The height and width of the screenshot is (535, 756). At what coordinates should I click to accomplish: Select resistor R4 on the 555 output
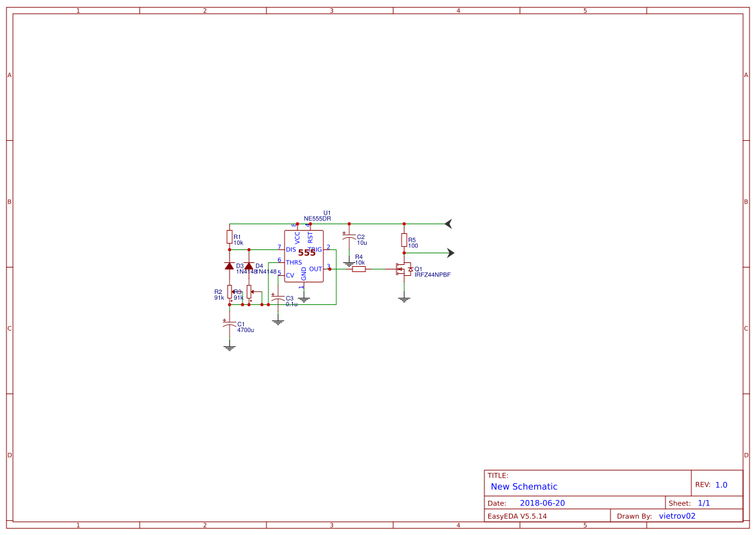[x=359, y=269]
